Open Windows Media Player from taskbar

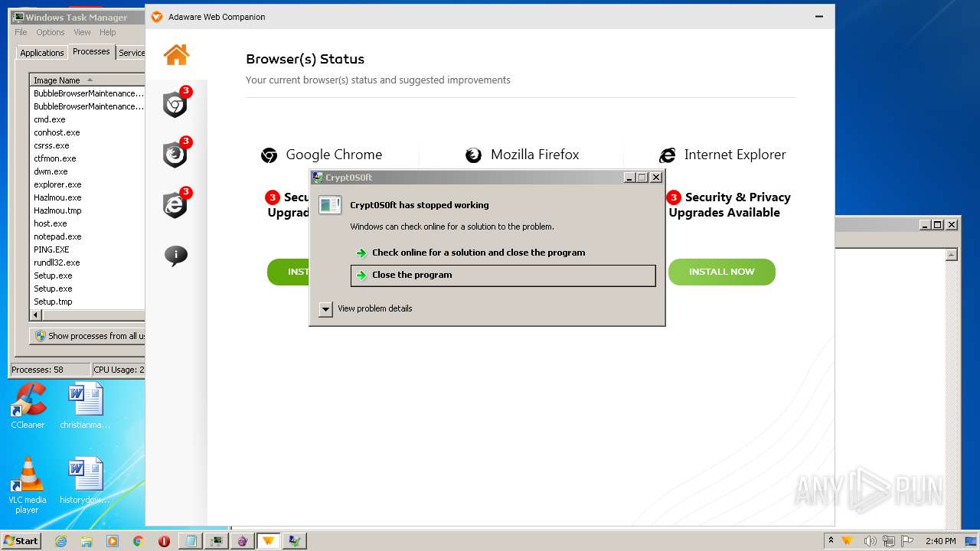[113, 541]
